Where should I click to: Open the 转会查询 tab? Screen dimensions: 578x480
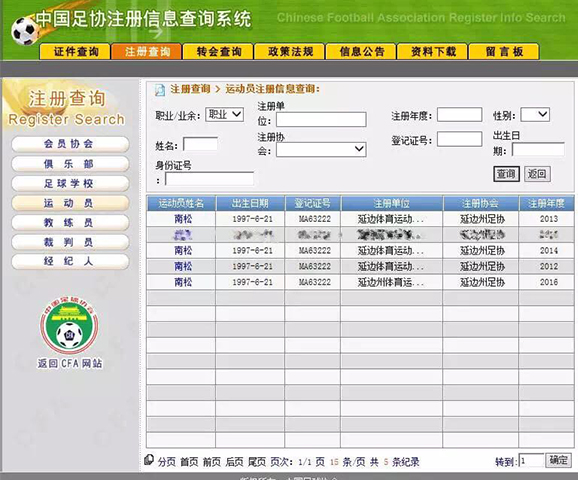(x=218, y=52)
